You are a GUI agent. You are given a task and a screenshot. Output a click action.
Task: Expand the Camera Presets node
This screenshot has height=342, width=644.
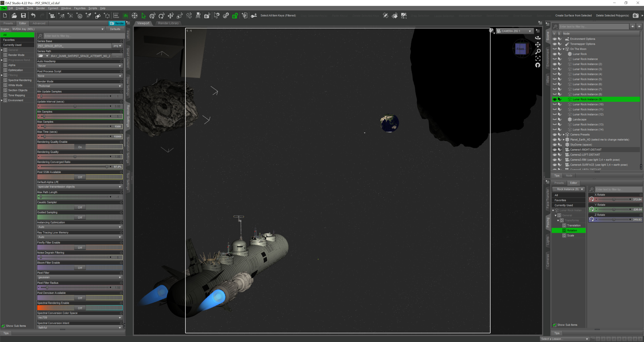(x=563, y=135)
